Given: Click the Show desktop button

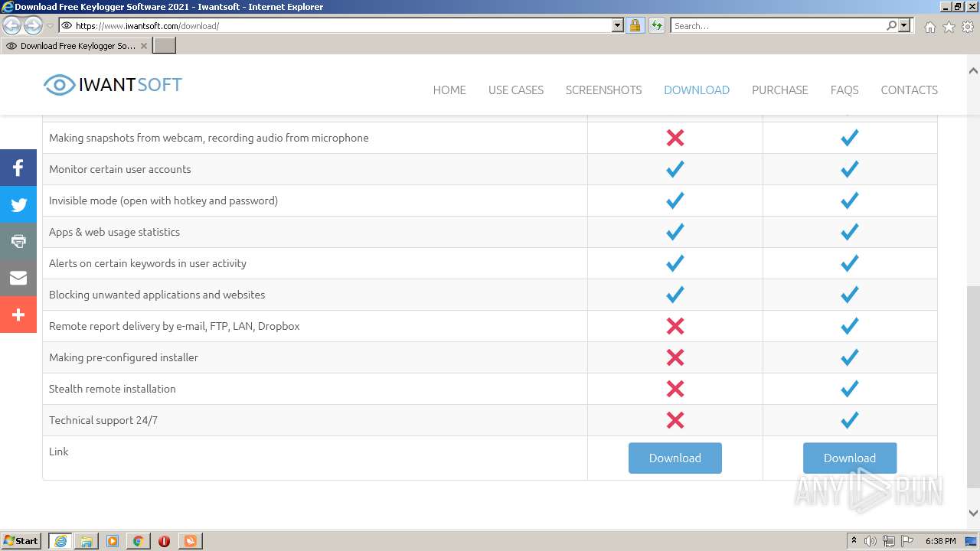Looking at the screenshot, I should coord(972,541).
